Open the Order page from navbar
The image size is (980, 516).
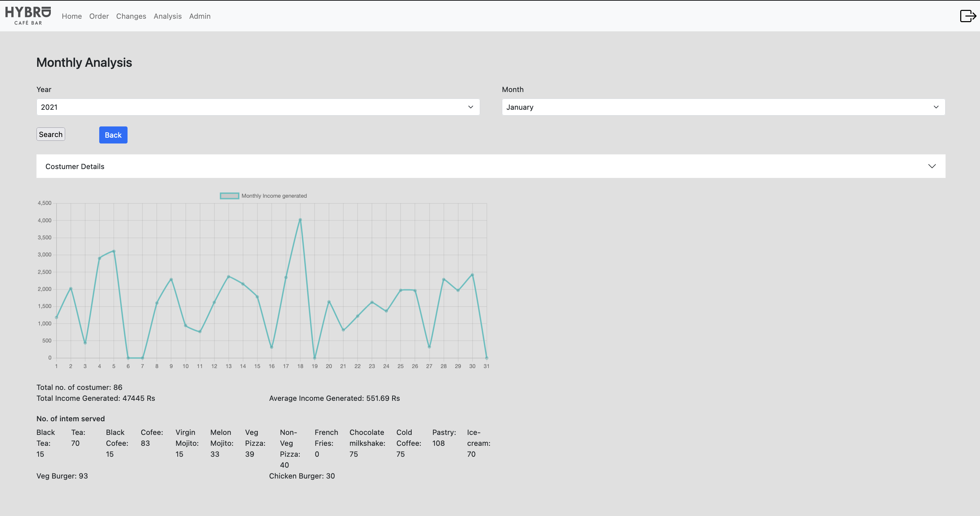tap(99, 16)
